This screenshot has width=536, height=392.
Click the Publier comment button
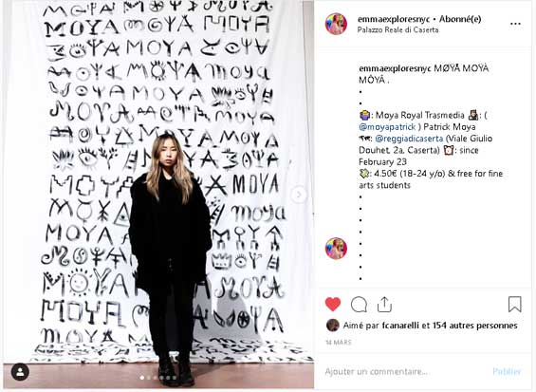coord(507,371)
